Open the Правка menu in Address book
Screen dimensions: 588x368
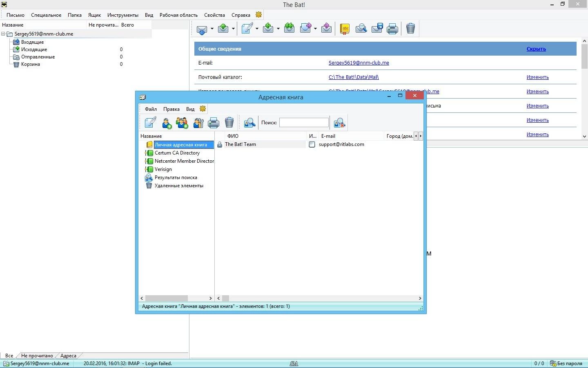click(171, 109)
